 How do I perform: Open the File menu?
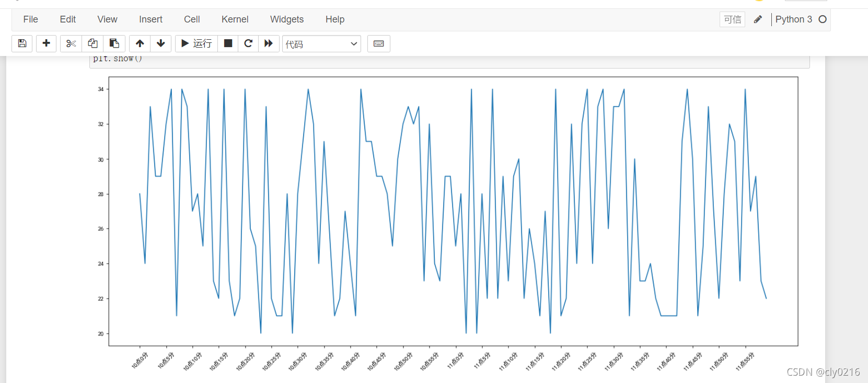[31, 19]
